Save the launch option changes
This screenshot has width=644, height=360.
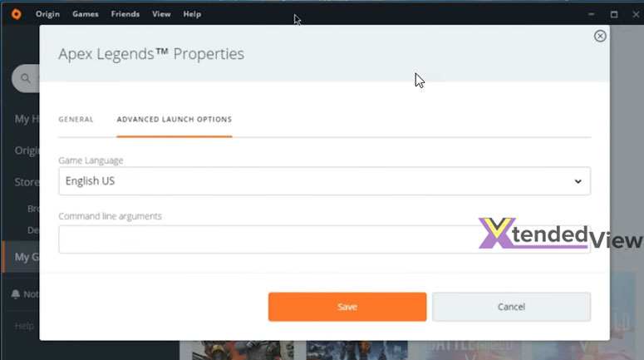click(x=347, y=307)
